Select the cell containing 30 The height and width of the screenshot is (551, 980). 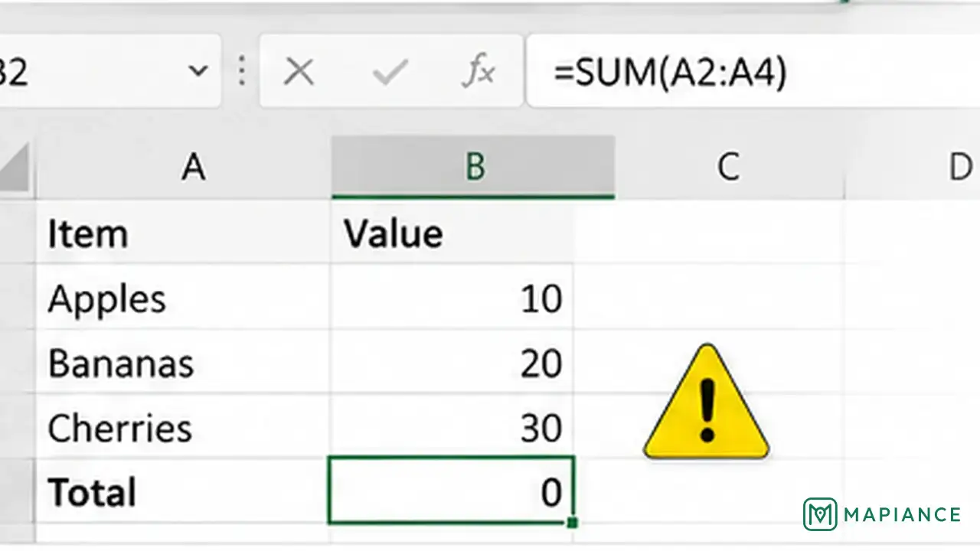click(452, 427)
